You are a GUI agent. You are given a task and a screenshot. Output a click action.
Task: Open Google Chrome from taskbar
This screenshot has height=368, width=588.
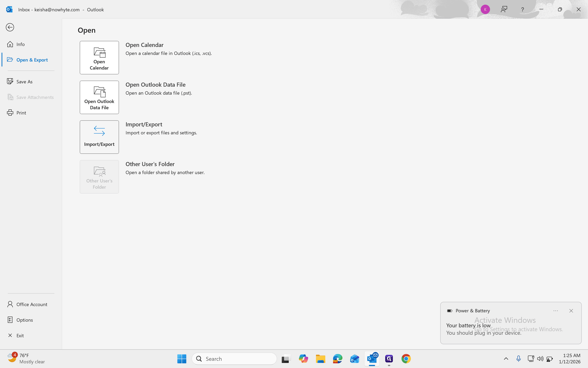point(406,359)
